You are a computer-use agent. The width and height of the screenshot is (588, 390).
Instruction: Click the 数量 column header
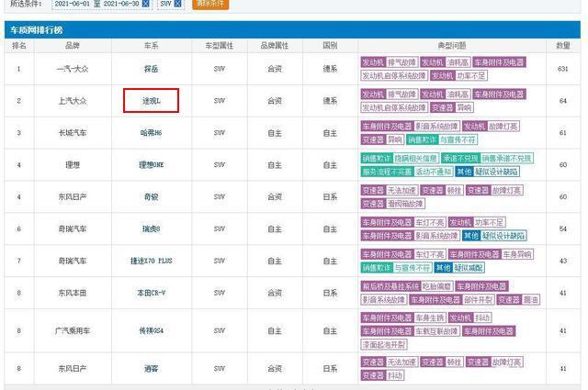tap(564, 45)
